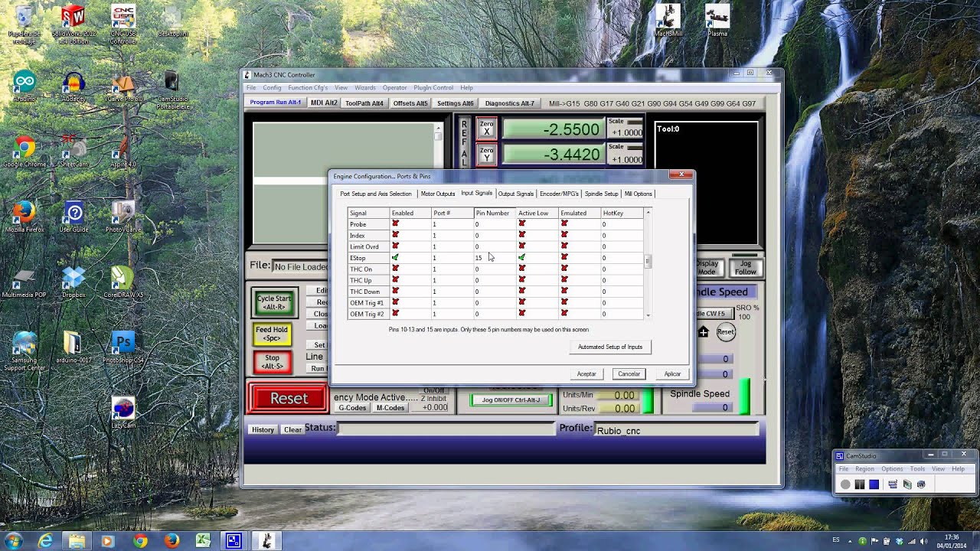This screenshot has width=980, height=551.
Task: Toggle Active Low for THC Up
Action: pos(521,280)
